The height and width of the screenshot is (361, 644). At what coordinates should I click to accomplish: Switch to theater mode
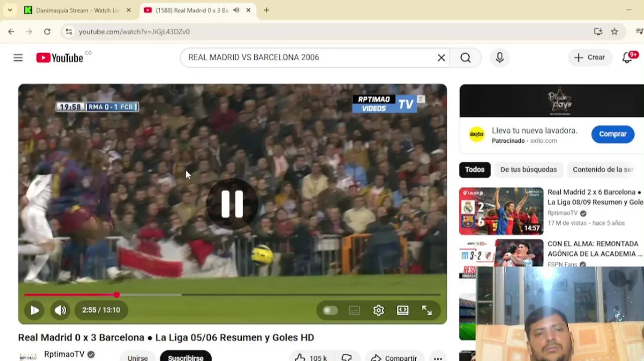pos(403,310)
